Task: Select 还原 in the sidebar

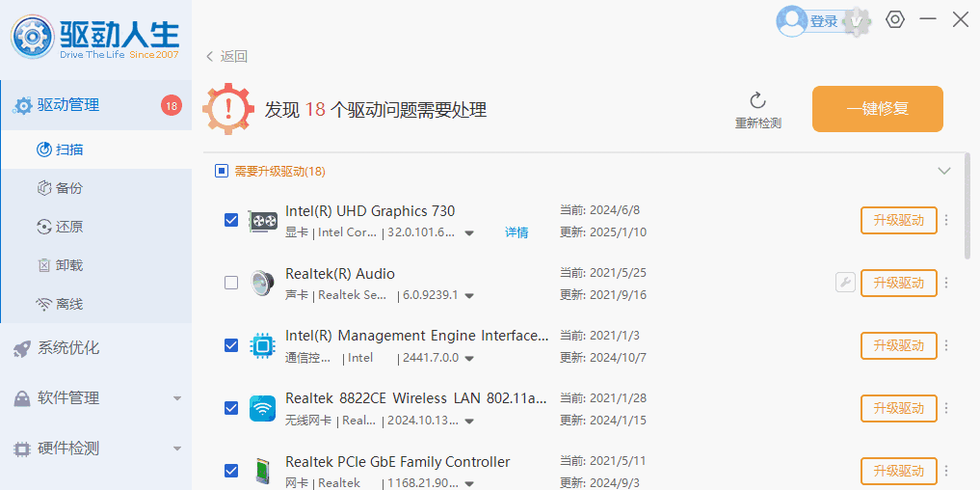Action: coord(96,228)
